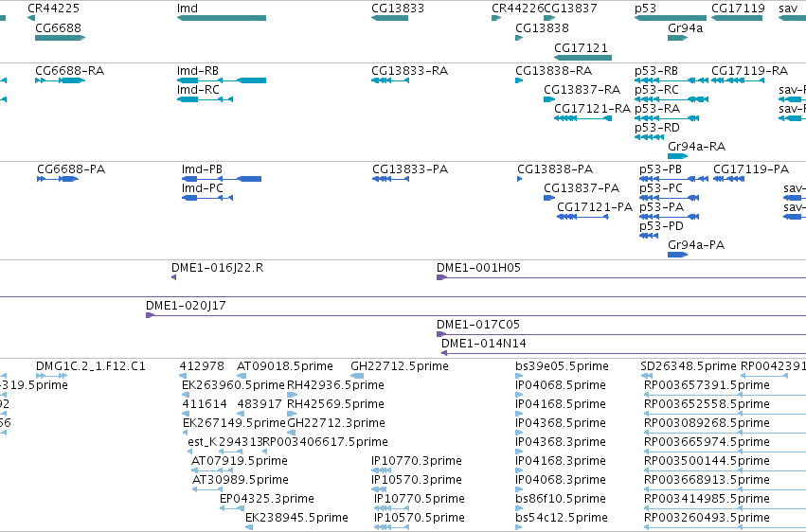
Task: Select protein Gr94a-PA
Action: click(677, 255)
